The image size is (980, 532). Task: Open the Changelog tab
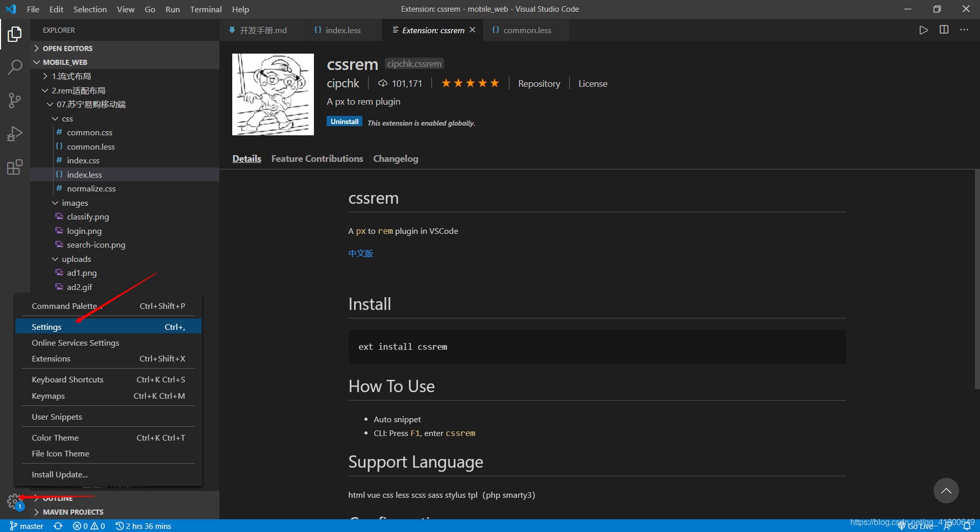point(396,159)
